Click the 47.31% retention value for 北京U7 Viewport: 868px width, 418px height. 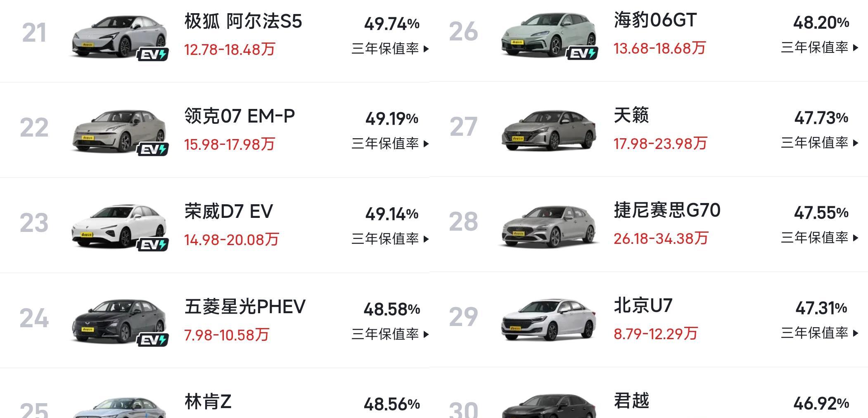click(821, 308)
